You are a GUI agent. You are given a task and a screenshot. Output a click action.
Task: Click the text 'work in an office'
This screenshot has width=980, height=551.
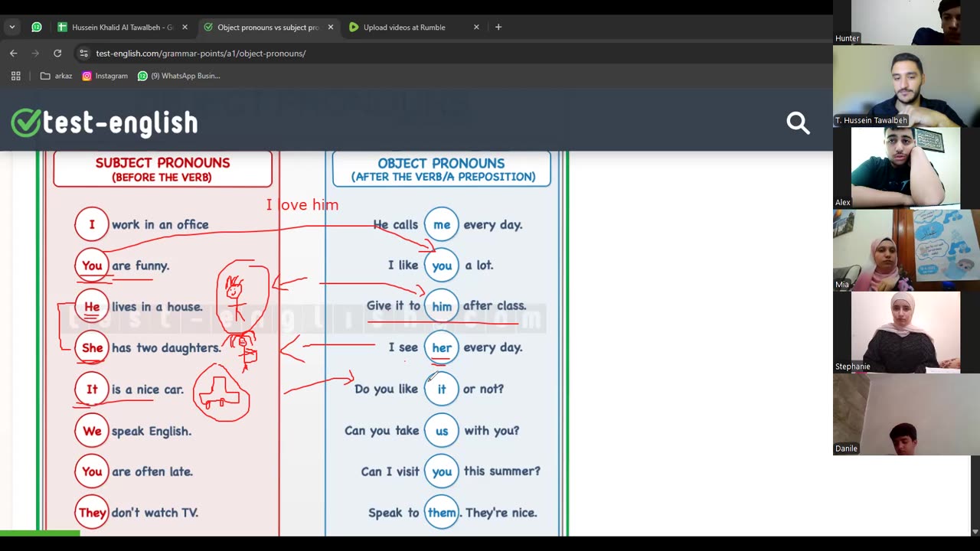coord(160,224)
